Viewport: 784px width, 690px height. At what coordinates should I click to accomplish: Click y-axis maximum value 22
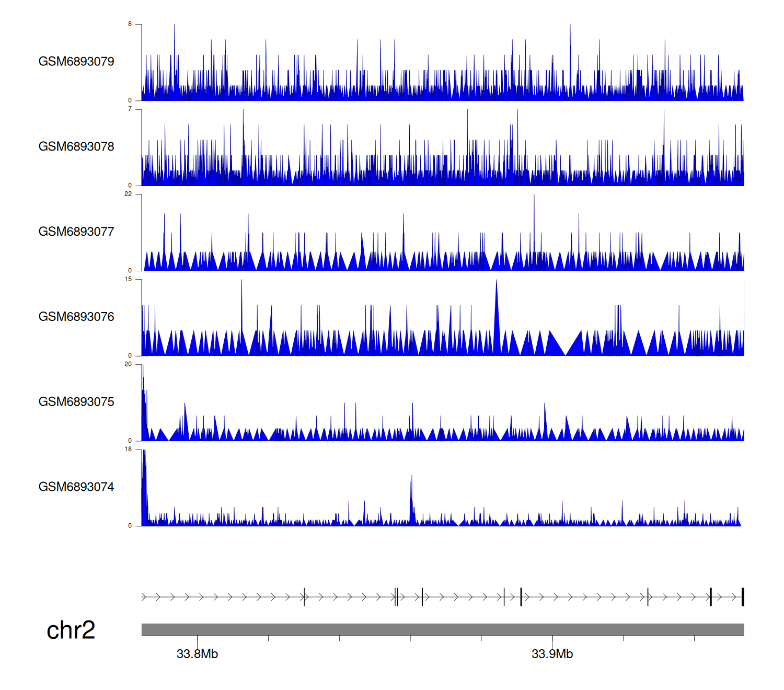pyautogui.click(x=128, y=194)
